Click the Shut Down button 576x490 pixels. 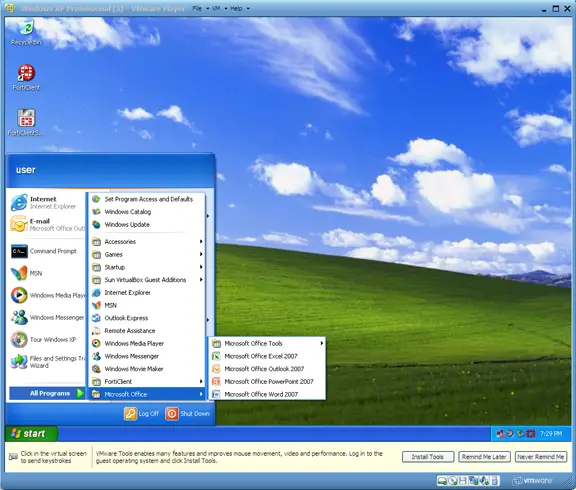(x=188, y=414)
